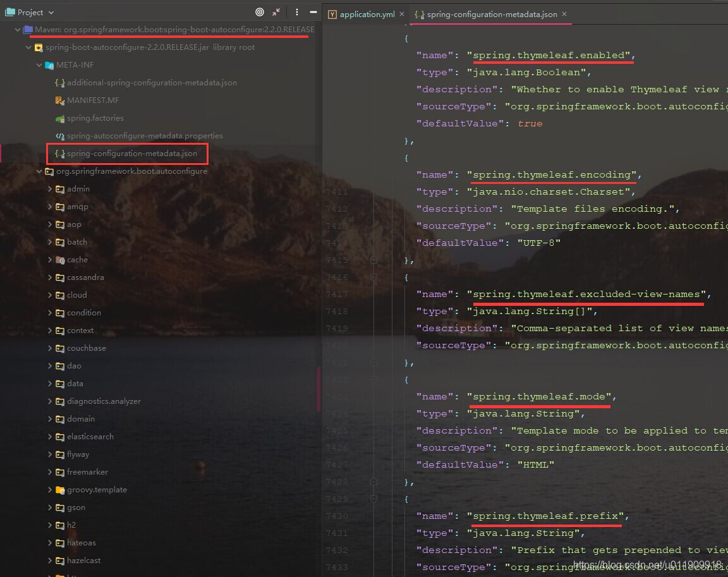Fold JSON block at line 7416
Viewport: 728px width, 577px height.
coord(373,277)
